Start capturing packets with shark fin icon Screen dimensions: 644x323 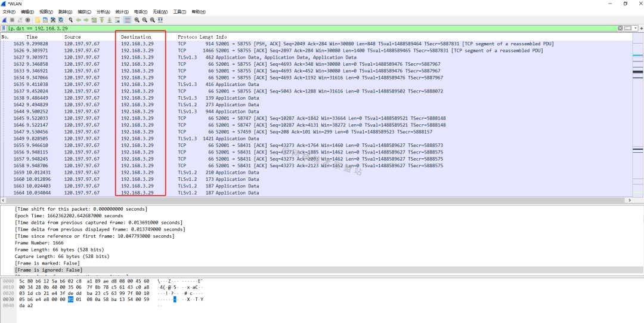4,20
